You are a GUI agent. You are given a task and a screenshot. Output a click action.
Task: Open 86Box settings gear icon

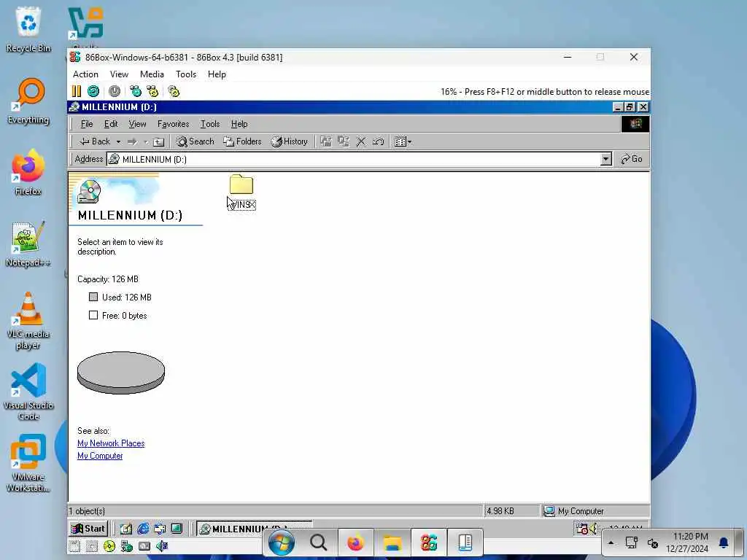tap(174, 91)
